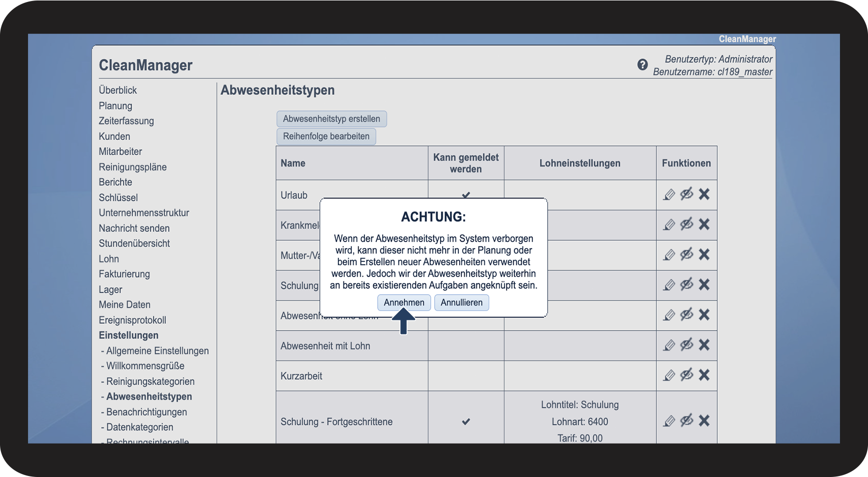
Task: Open Meine Daten
Action: [125, 305]
